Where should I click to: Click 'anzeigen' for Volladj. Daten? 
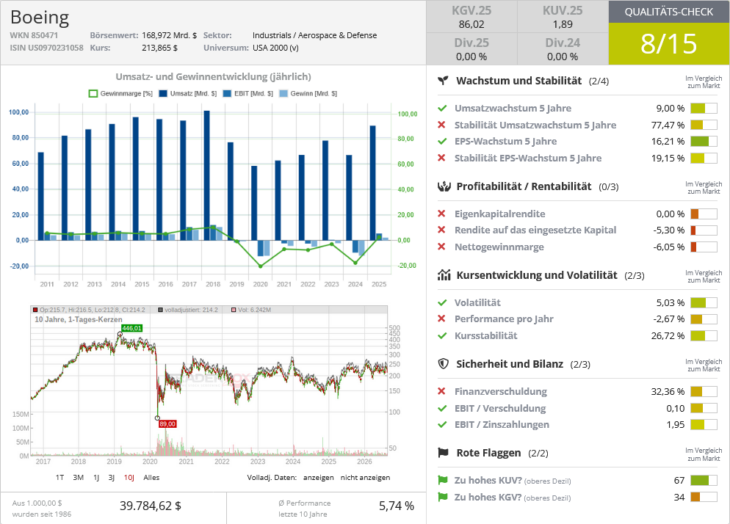tap(318, 477)
